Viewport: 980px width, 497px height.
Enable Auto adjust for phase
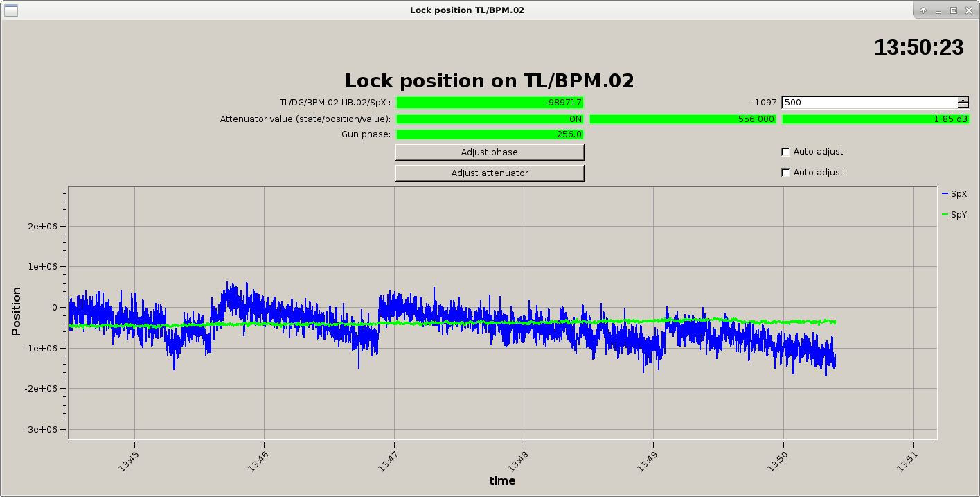click(x=785, y=152)
